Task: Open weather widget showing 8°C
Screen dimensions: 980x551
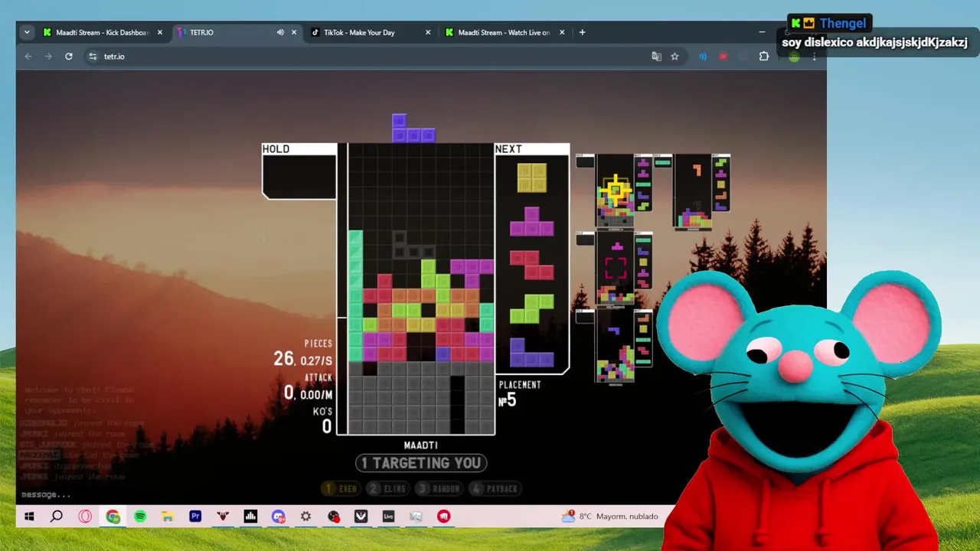Action: 610,517
